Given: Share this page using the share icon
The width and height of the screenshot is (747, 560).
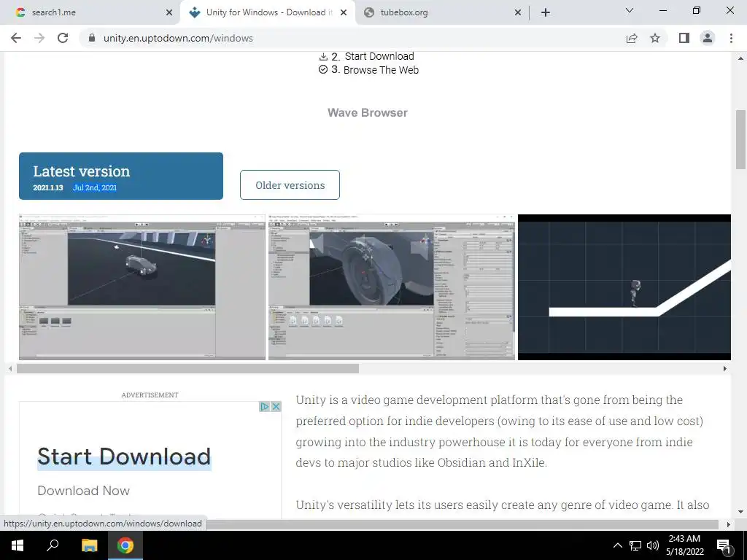Looking at the screenshot, I should point(632,38).
